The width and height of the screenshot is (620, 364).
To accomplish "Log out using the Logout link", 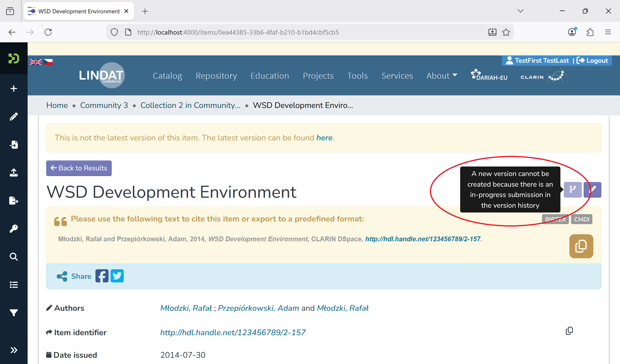I will coord(592,61).
